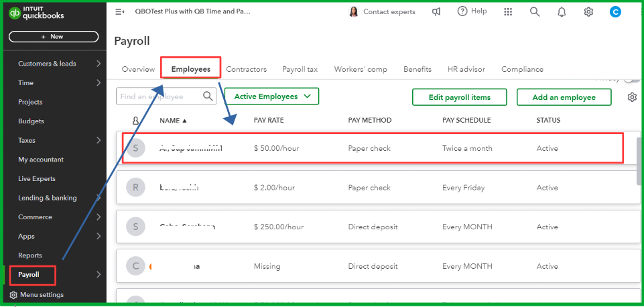Click the Contact experts avatar
Screen dimensions: 644x307
(353, 12)
